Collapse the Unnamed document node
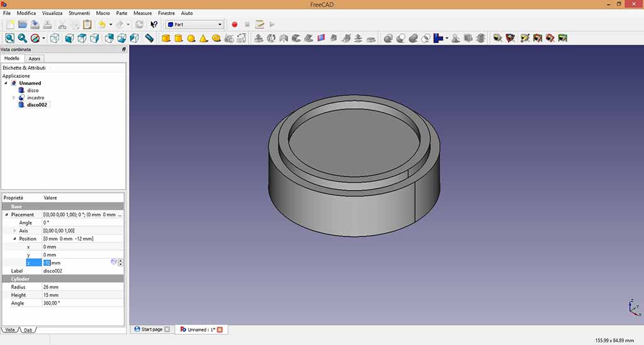This screenshot has width=644, height=345. click(6, 83)
